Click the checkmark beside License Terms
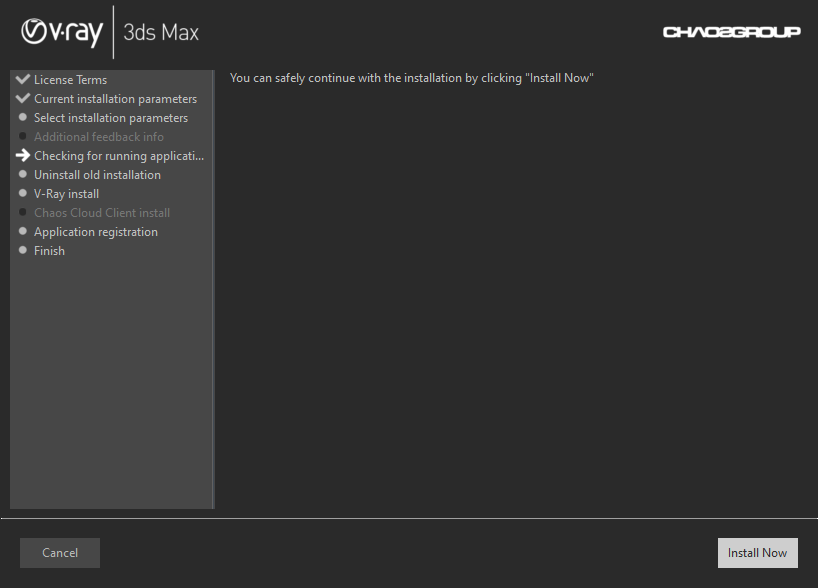 click(22, 79)
